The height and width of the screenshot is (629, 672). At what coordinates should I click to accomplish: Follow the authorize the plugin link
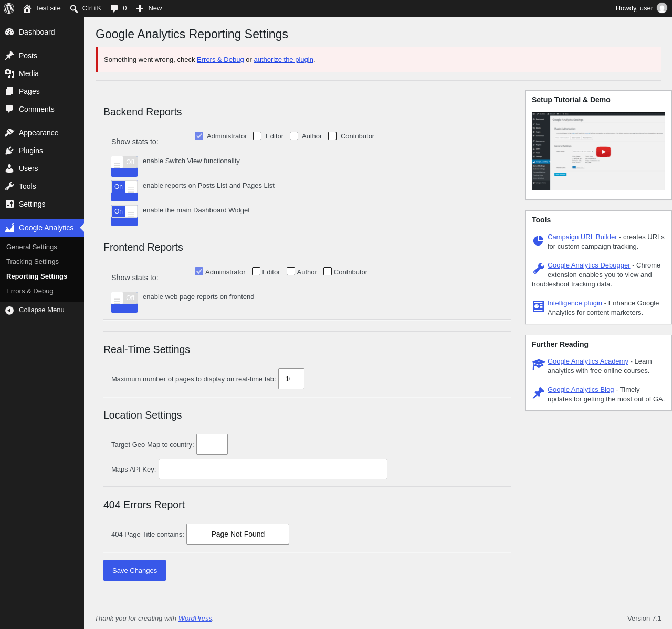tap(283, 60)
